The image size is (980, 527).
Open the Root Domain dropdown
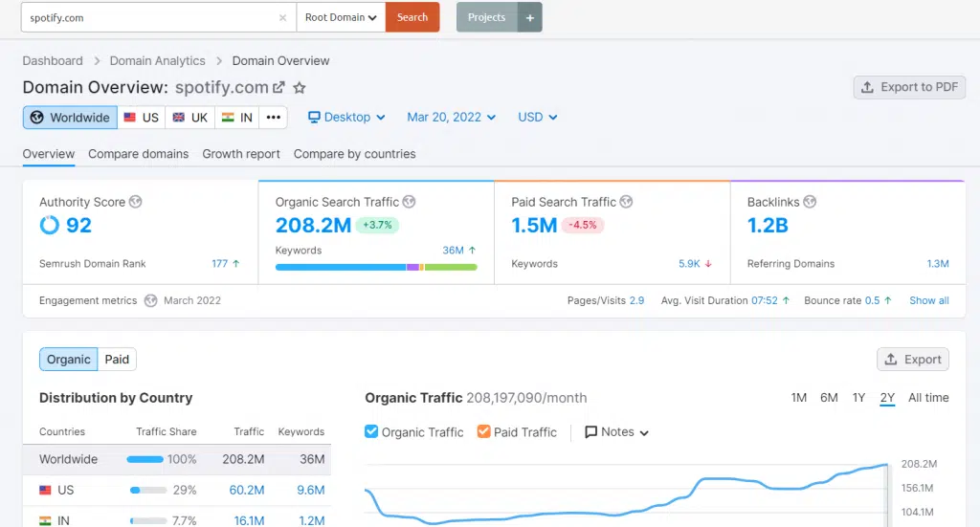341,17
